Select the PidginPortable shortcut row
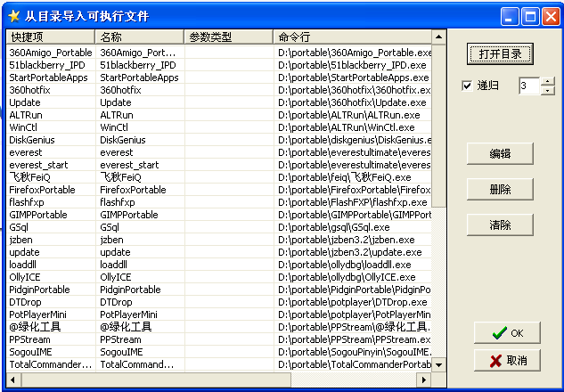564x392 pixels. [x=218, y=290]
